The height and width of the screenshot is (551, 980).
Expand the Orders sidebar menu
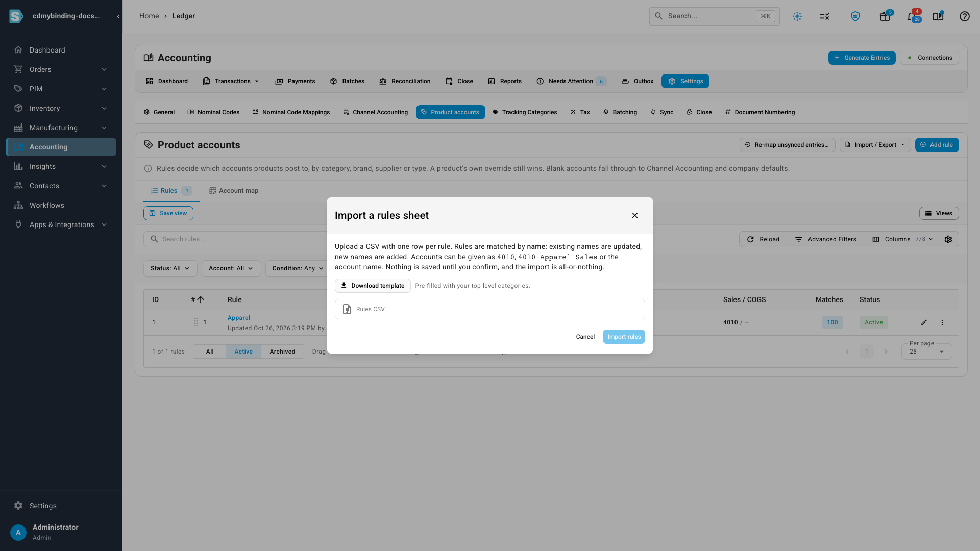point(61,69)
